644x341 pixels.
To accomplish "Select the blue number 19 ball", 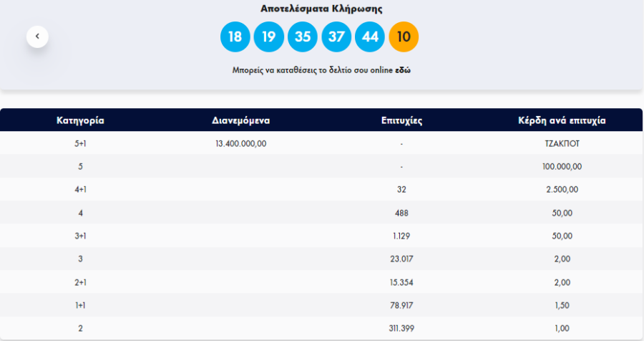I will click(269, 37).
